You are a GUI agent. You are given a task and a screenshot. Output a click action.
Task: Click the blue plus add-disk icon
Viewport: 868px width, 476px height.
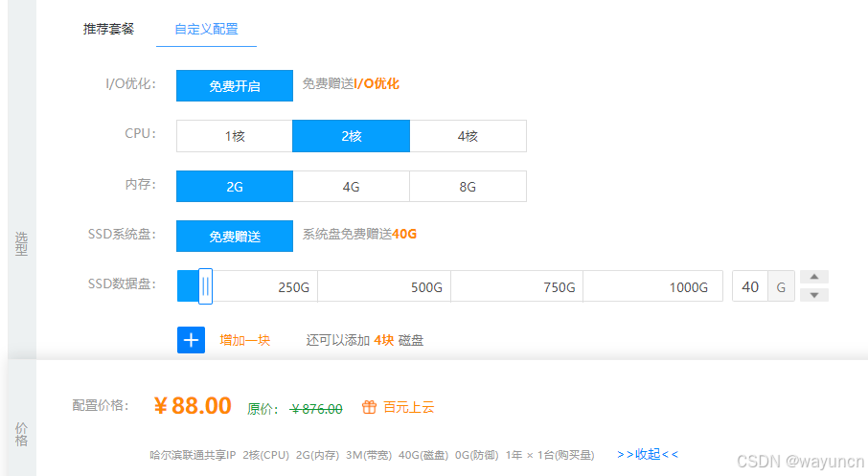click(191, 340)
